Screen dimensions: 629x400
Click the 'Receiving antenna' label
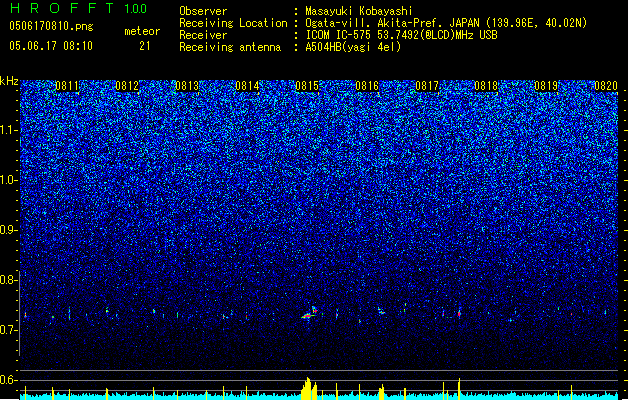[x=230, y=47]
